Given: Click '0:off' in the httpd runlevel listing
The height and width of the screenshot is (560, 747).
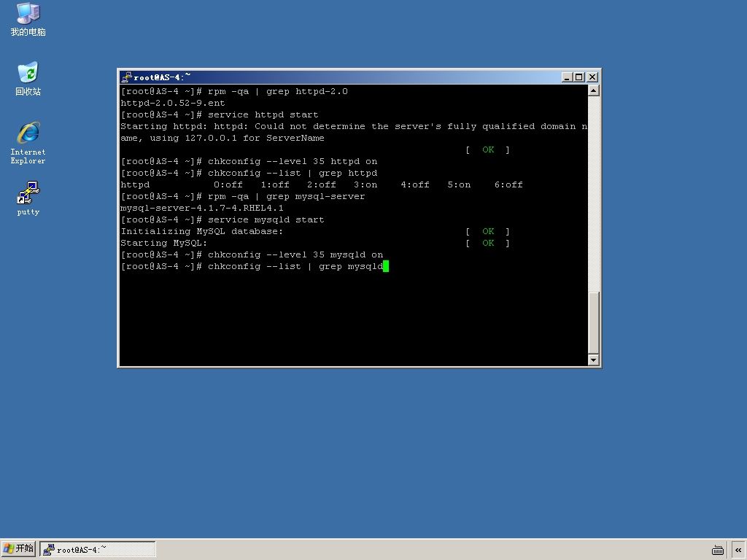Looking at the screenshot, I should (228, 184).
